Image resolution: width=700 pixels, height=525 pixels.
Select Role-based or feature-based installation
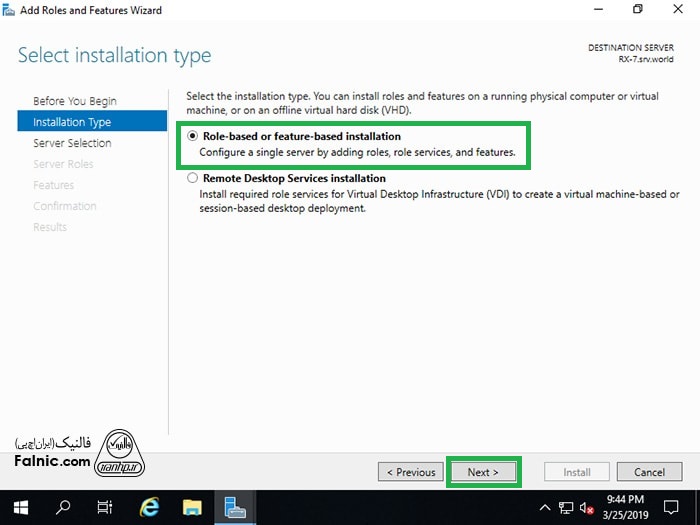click(x=193, y=136)
